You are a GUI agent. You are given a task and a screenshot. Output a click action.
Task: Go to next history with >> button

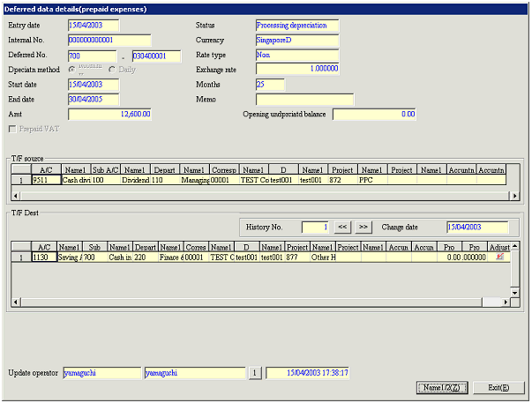(363, 227)
